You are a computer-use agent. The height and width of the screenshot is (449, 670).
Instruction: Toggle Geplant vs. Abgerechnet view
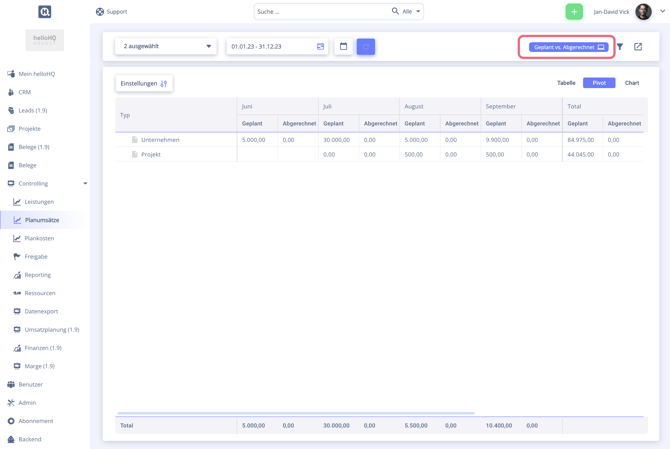(x=568, y=47)
